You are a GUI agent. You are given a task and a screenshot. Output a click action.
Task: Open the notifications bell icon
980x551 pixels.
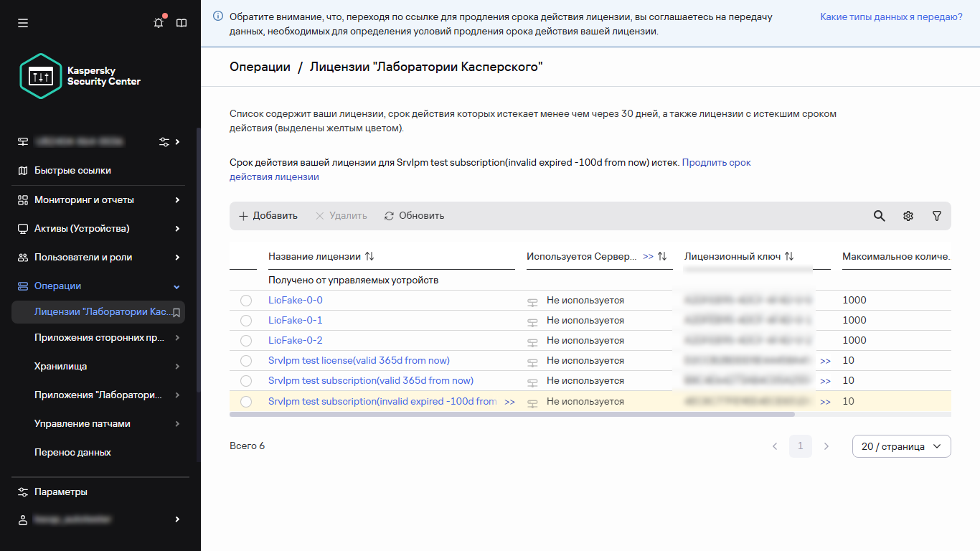tap(159, 23)
